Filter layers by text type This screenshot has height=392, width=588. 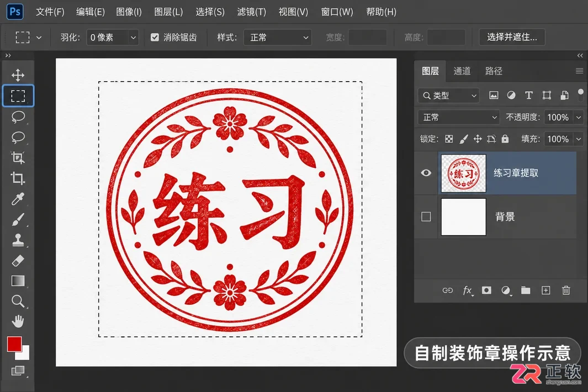(x=529, y=96)
